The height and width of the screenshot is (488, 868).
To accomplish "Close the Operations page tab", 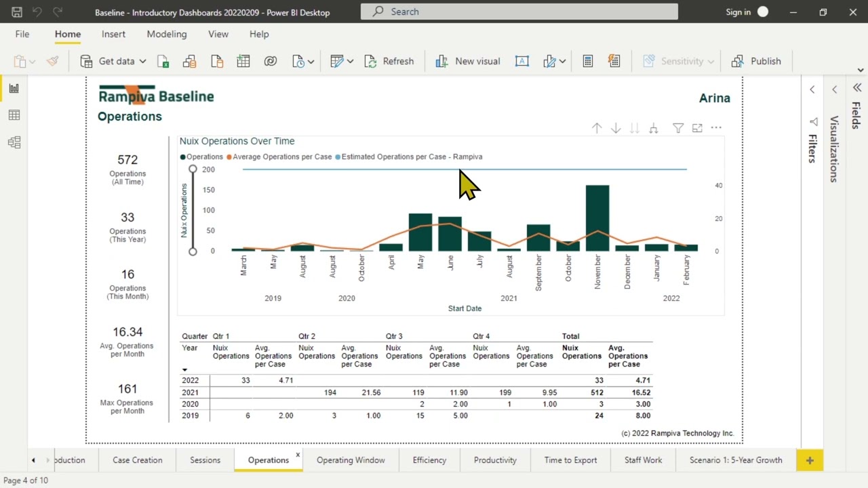I will [298, 455].
